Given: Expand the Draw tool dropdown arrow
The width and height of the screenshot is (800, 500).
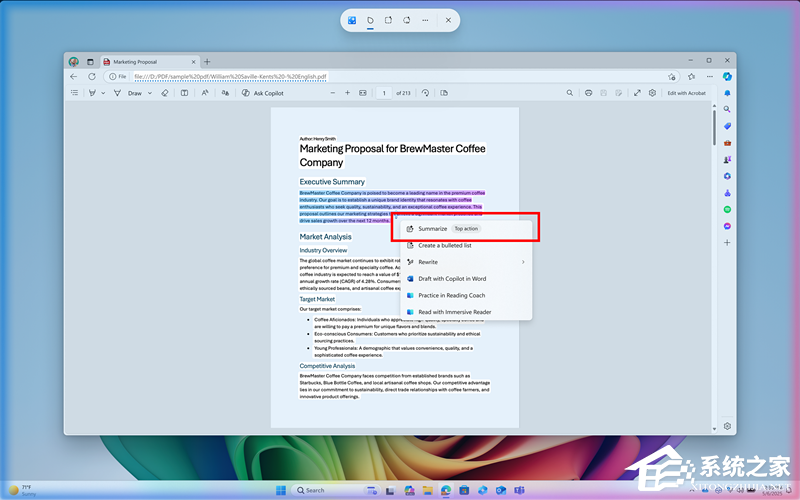Looking at the screenshot, I should tap(149, 93).
